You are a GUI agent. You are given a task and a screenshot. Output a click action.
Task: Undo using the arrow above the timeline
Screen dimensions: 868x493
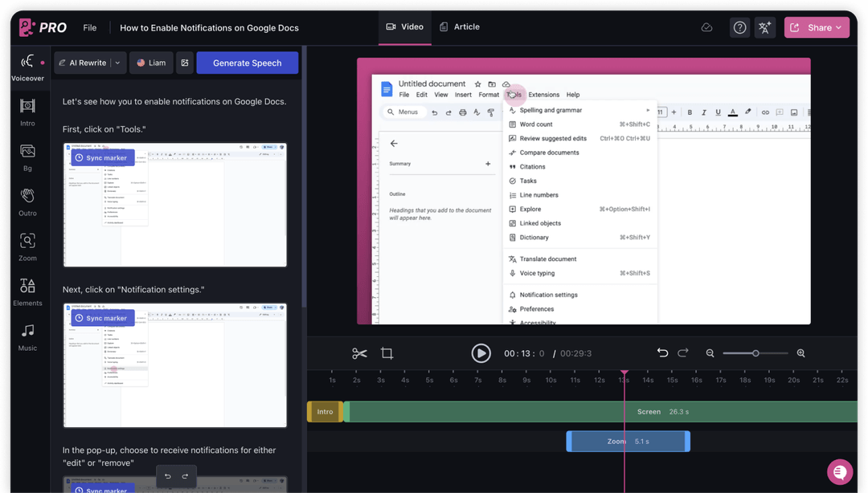[x=662, y=353]
